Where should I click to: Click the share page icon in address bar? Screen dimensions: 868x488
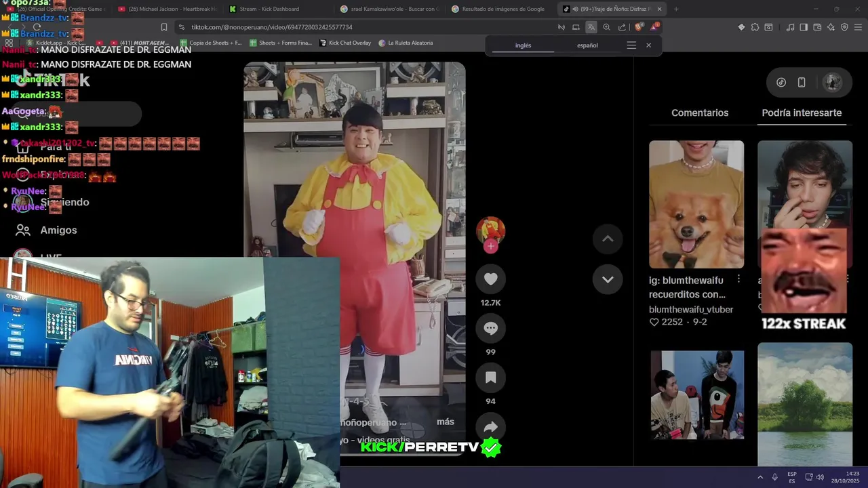tap(622, 27)
